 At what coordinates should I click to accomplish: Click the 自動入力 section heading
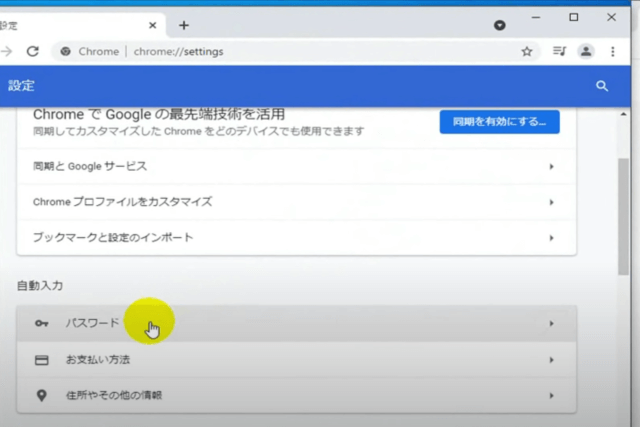40,285
